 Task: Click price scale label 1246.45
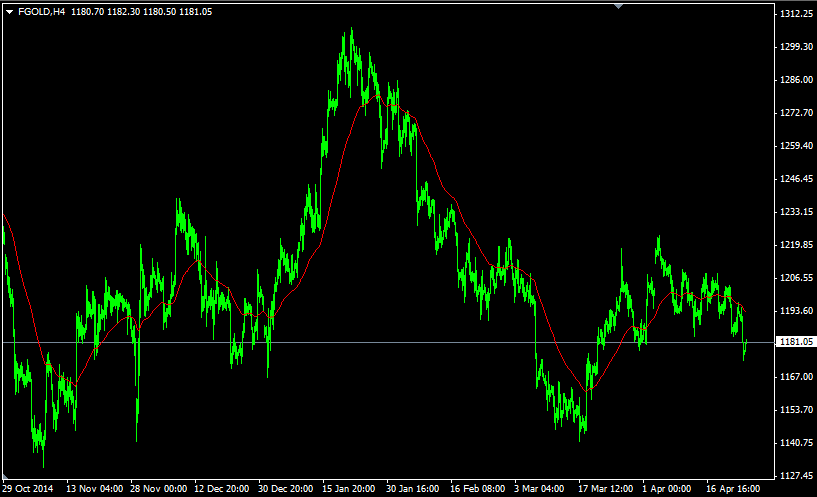(796, 179)
